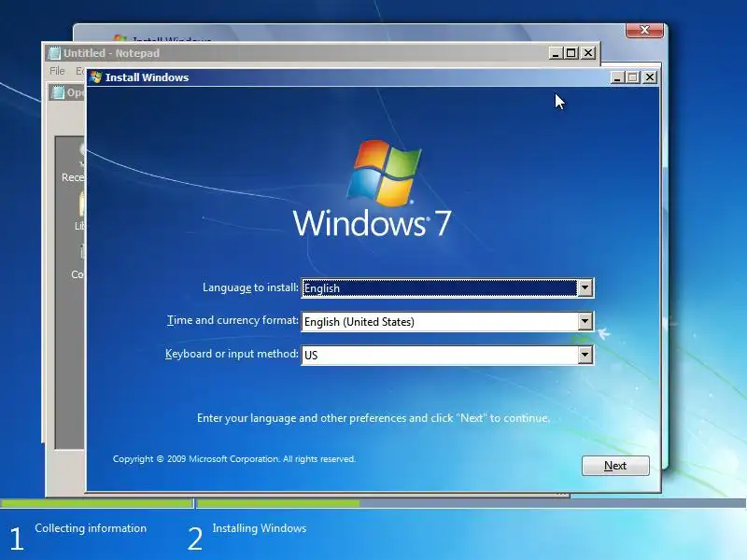Open the File menu in Notepad
The height and width of the screenshot is (560, 747).
(57, 71)
